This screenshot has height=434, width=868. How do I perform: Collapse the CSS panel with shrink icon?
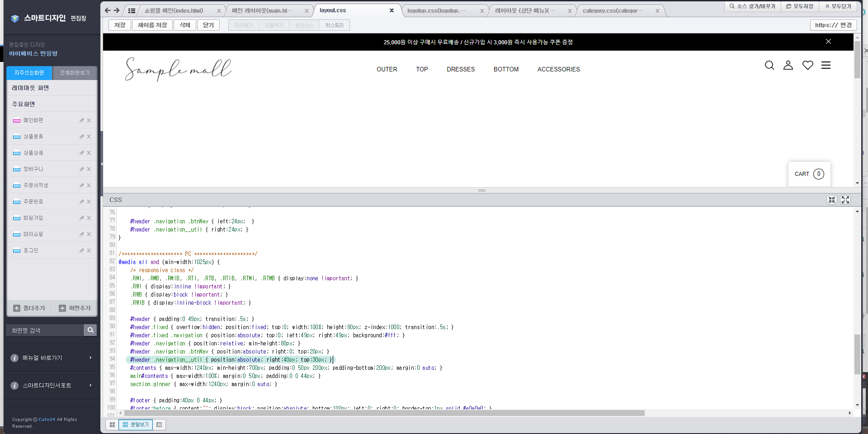[832, 200]
